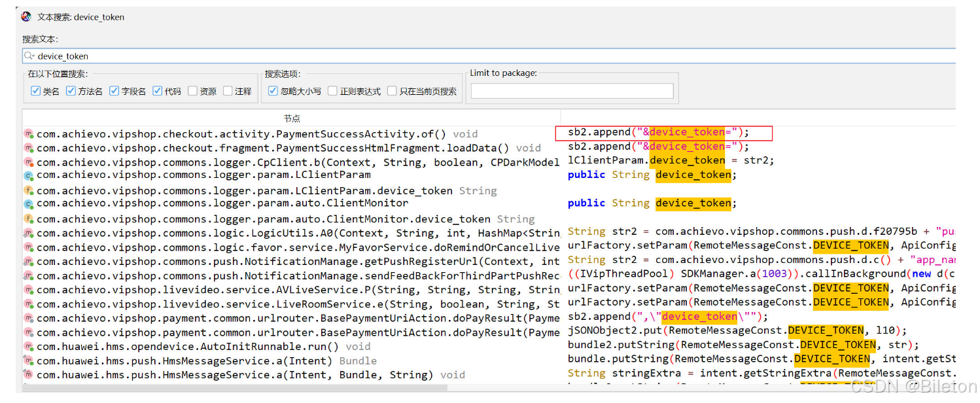Screen dimensions: 980x403
Task: Click class icon of LClientParam row
Action: (x=29, y=175)
